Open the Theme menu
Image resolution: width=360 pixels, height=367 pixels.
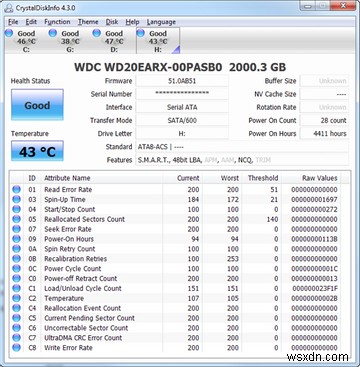click(x=88, y=22)
